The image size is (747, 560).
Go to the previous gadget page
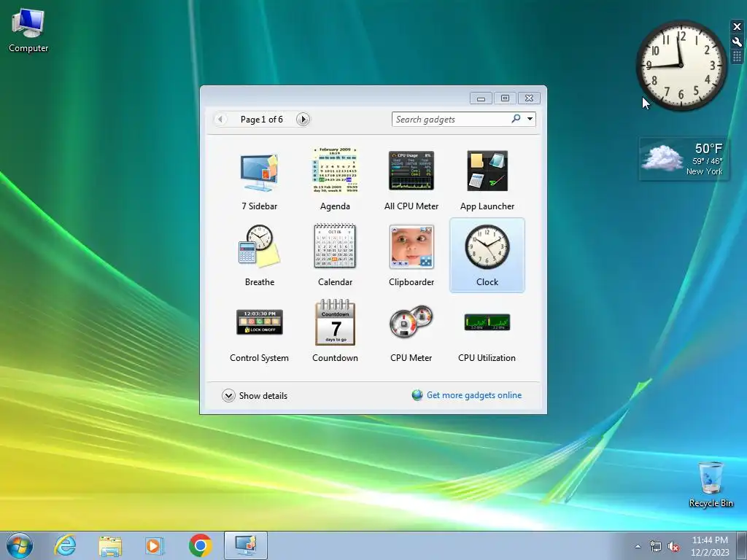point(220,119)
